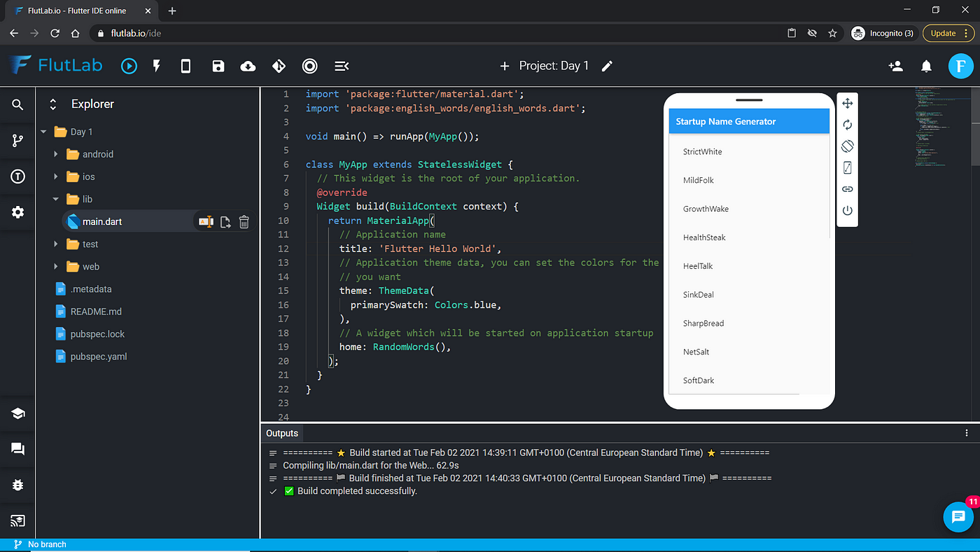Click the cast screen sidebar icon
Viewport: 980px width, 552px height.
(x=18, y=520)
